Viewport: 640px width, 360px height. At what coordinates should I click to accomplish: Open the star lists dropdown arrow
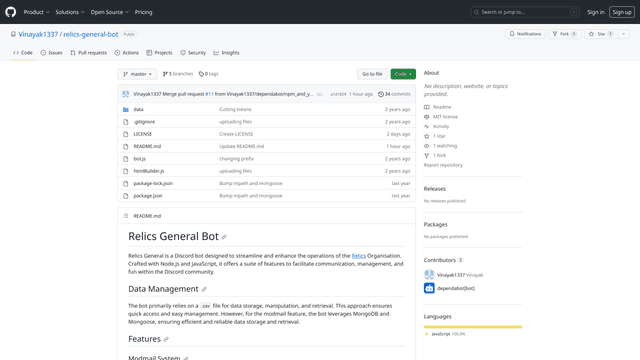pos(624,34)
